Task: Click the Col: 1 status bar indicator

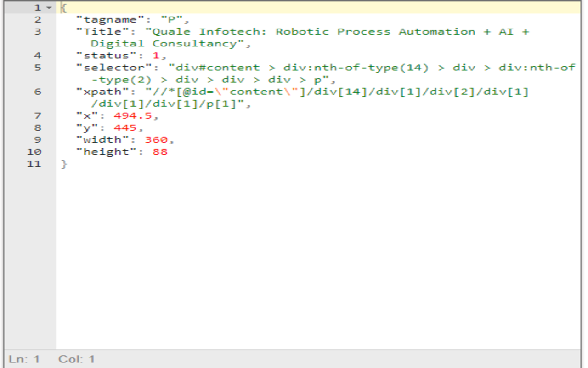Action: (76, 359)
